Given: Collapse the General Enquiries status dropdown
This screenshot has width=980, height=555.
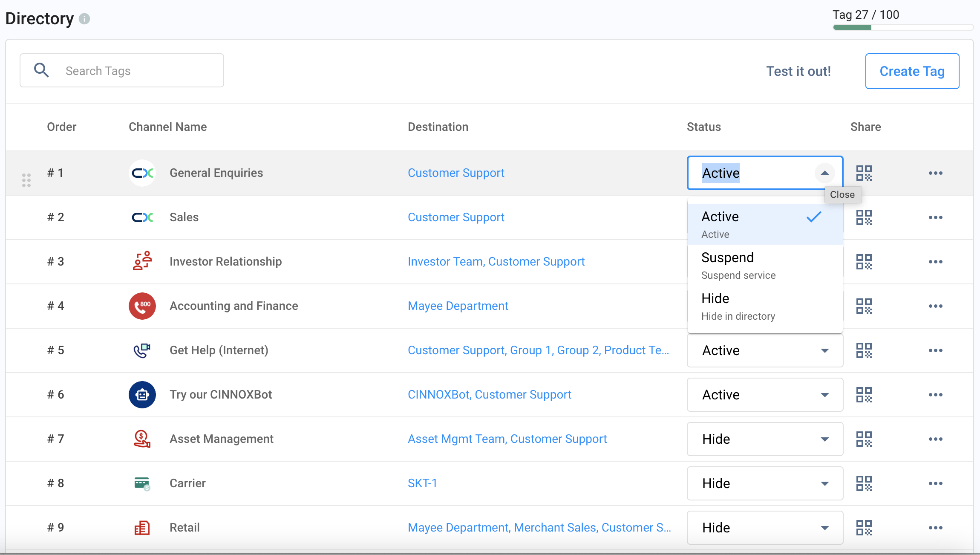Looking at the screenshot, I should pyautogui.click(x=824, y=173).
